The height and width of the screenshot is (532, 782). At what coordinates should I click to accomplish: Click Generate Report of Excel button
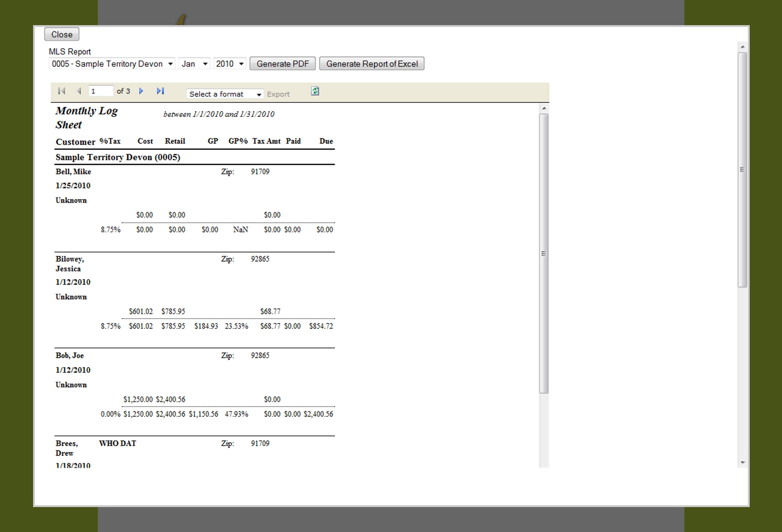371,64
